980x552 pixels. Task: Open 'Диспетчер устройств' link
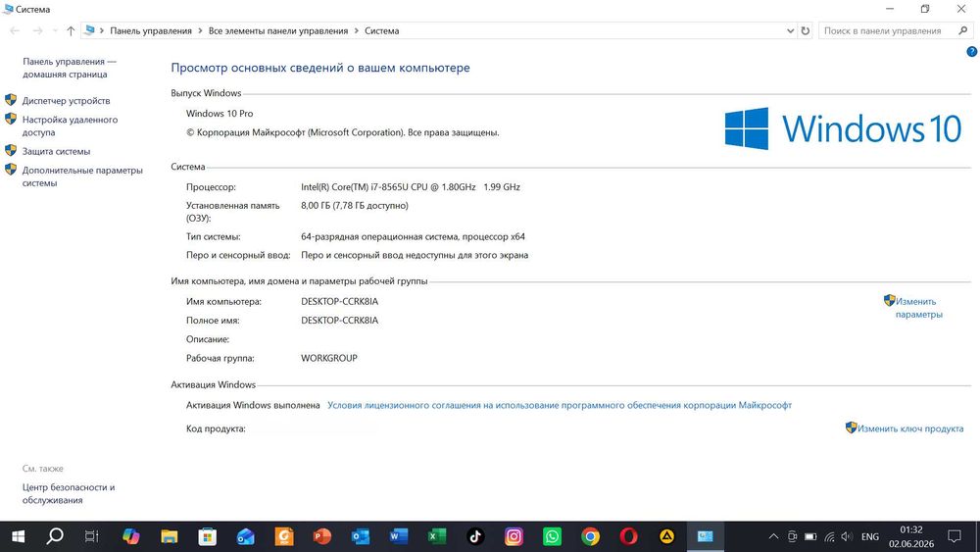tap(67, 101)
